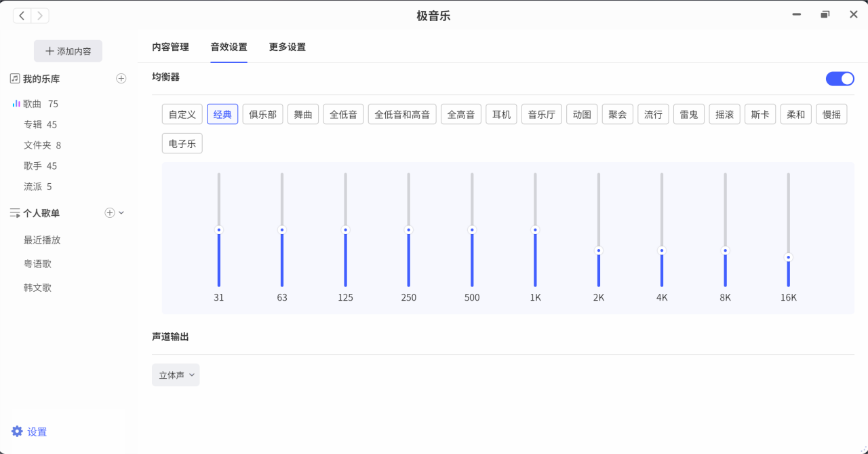Click the forward navigation arrow
868x454 pixels.
point(40,16)
